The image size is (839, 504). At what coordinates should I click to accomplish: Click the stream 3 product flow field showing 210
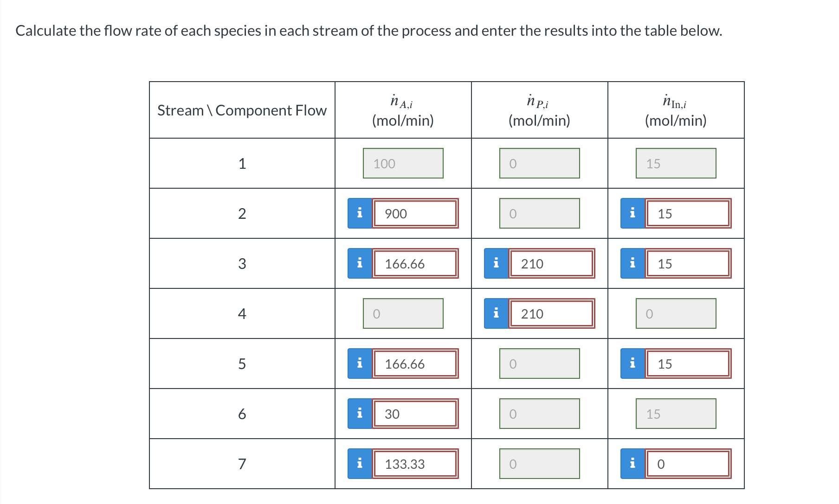click(x=552, y=263)
